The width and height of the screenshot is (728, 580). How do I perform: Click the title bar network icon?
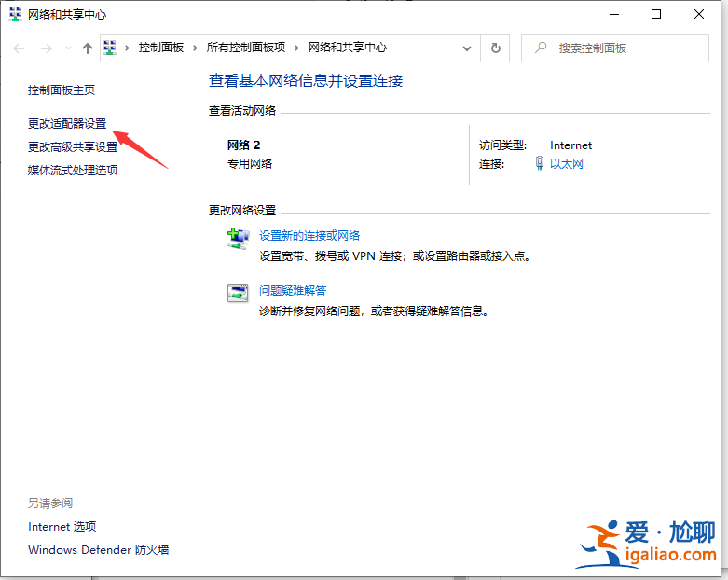[15, 14]
